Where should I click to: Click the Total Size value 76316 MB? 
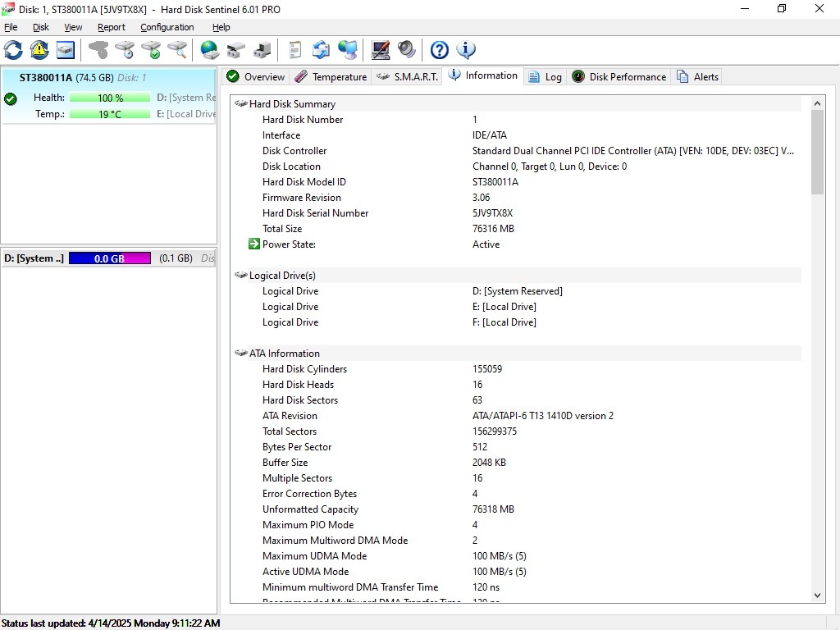click(x=493, y=228)
